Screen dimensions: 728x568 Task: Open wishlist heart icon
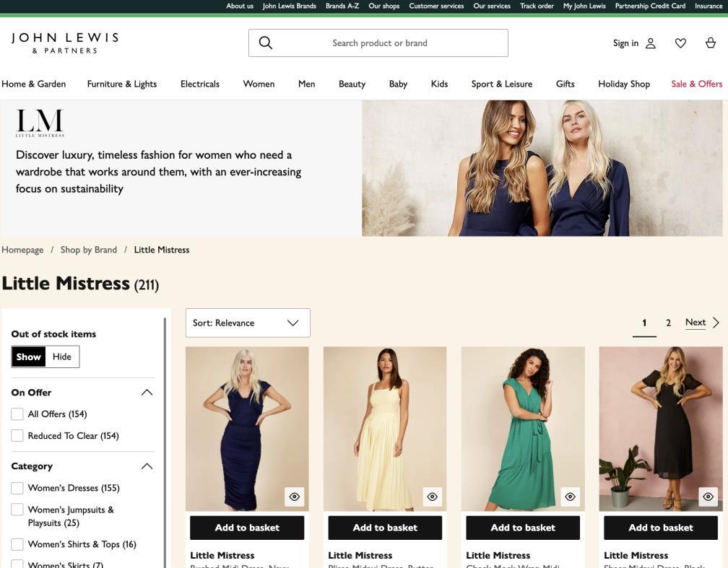(x=680, y=43)
